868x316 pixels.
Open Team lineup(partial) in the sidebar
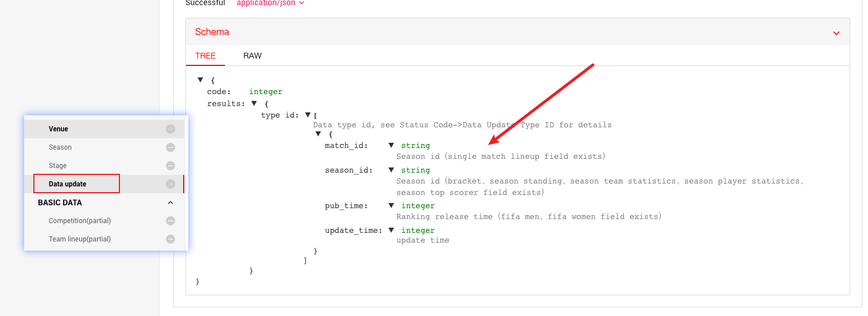tap(80, 239)
